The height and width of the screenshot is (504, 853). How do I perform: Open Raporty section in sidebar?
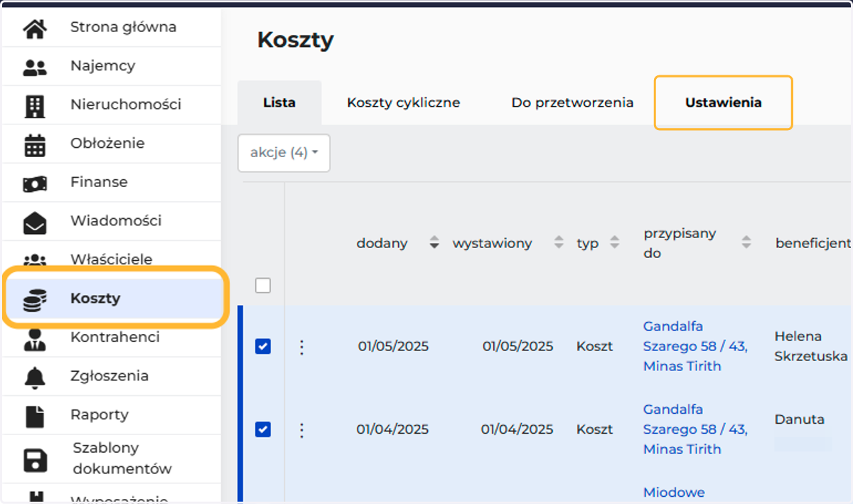(x=99, y=414)
